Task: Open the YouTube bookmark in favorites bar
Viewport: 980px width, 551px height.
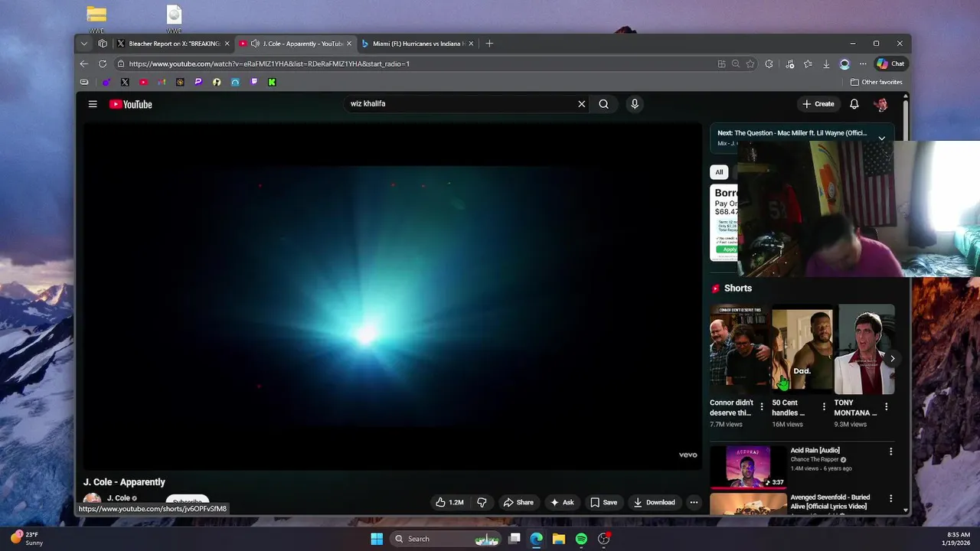Action: tap(143, 82)
